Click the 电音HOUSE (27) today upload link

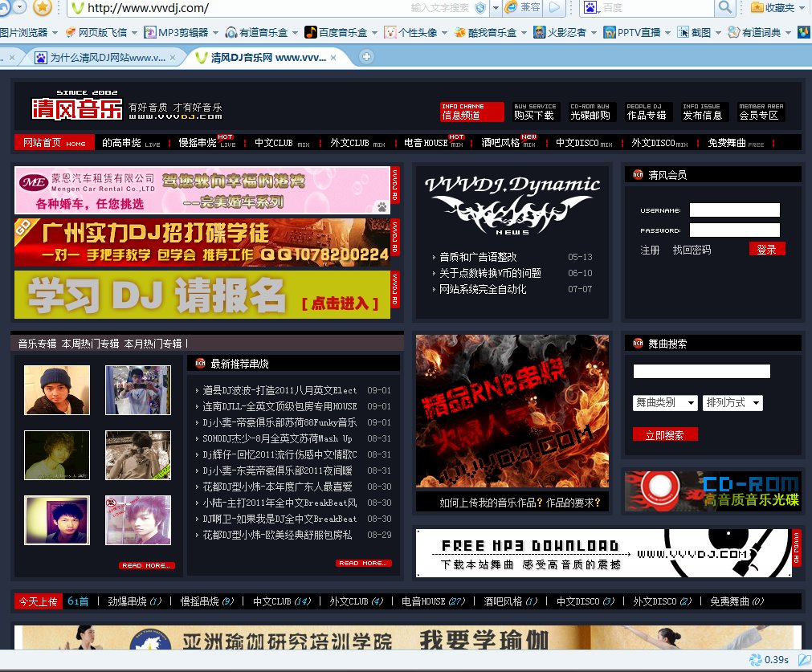(434, 601)
